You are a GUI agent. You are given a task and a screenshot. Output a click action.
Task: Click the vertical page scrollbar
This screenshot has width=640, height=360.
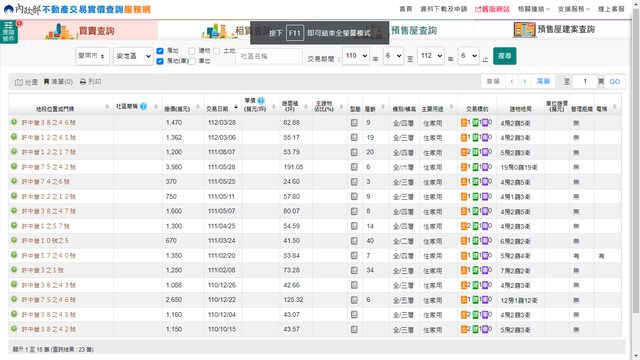click(x=635, y=163)
